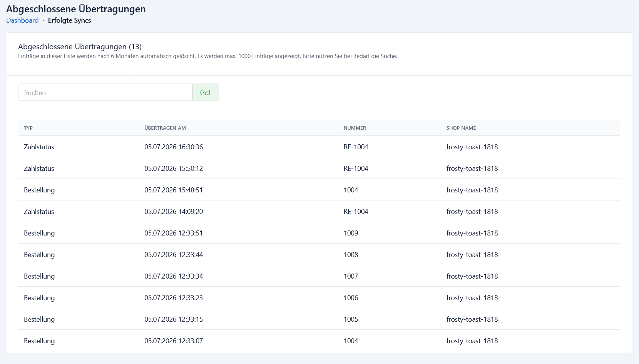Click order number 1006
Screen dimensions: 639x364
pyautogui.click(x=351, y=298)
